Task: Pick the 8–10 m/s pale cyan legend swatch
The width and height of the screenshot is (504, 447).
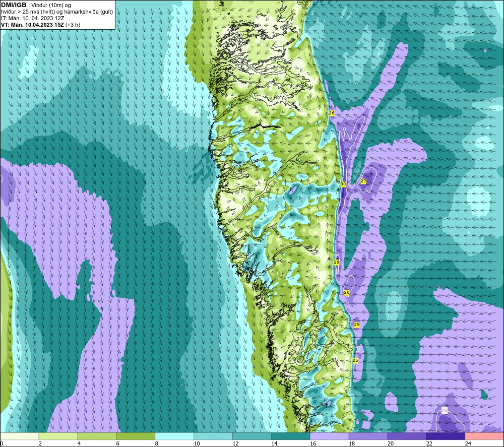Action: pyautogui.click(x=174, y=436)
